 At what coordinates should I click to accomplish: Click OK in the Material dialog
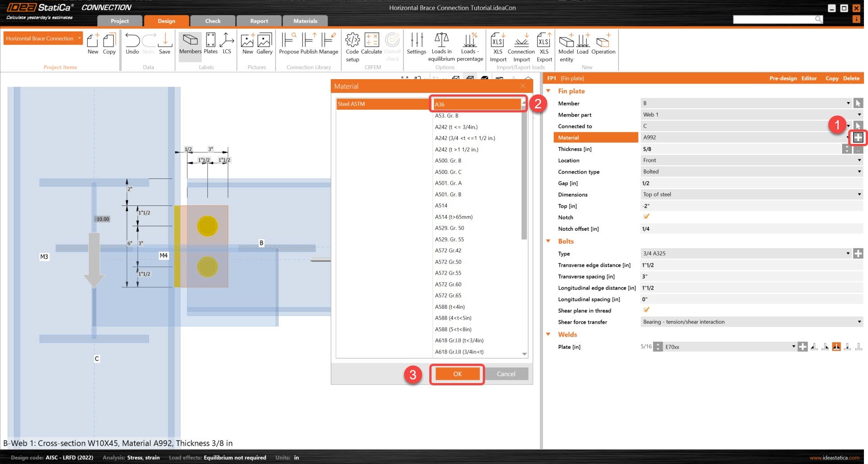tap(457, 374)
